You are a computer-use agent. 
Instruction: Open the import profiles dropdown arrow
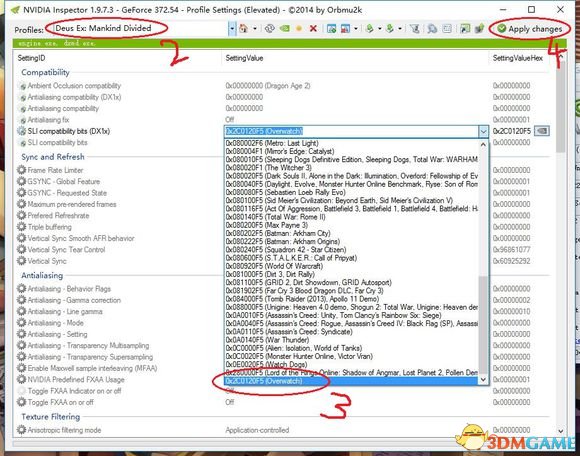tap(400, 28)
